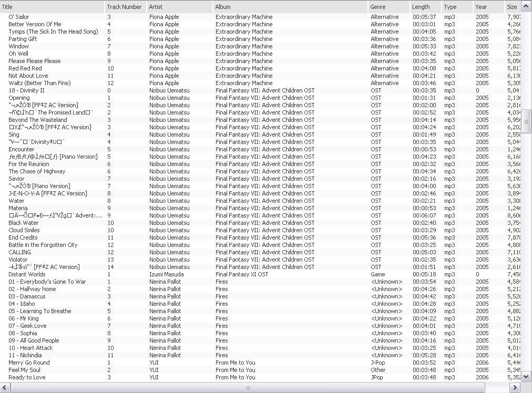The image size is (532, 393).
Task: Select the track "Sing"
Action: coord(14,135)
